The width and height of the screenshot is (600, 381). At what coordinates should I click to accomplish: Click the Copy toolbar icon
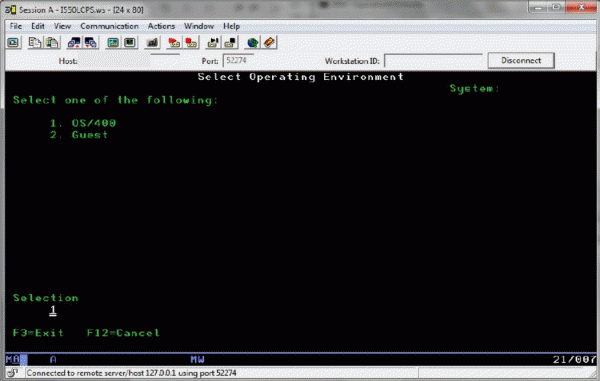coord(35,42)
